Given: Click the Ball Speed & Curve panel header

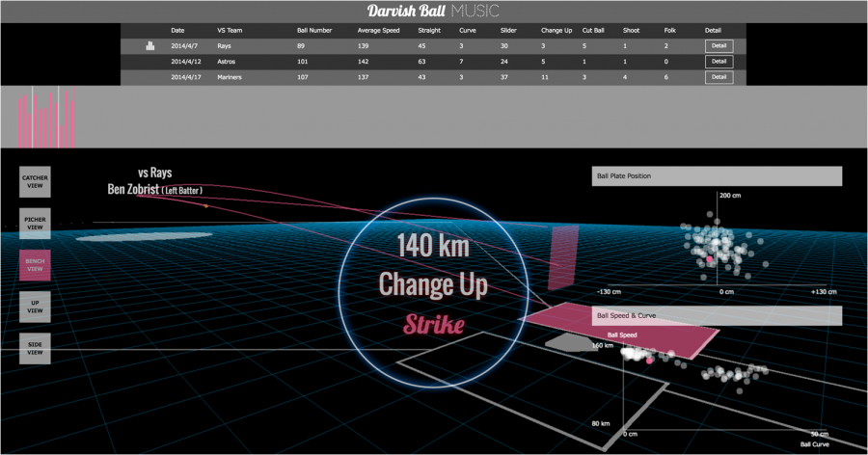Looking at the screenshot, I should click(717, 315).
